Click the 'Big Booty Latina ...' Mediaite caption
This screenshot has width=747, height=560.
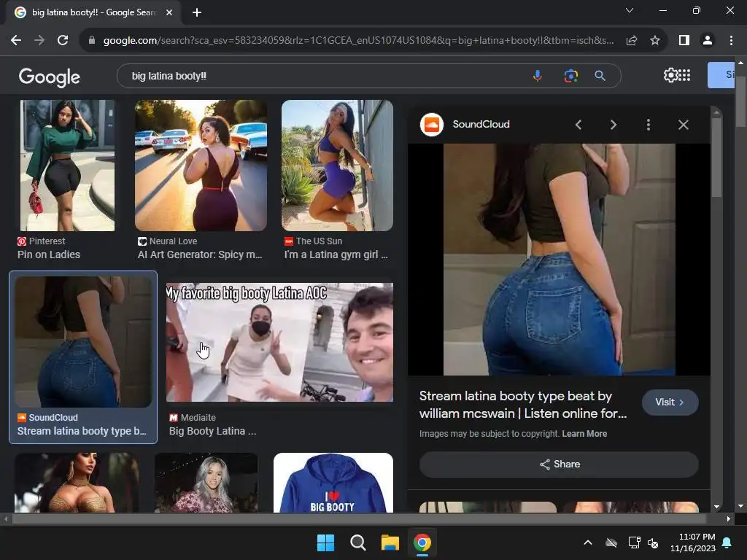tap(212, 431)
